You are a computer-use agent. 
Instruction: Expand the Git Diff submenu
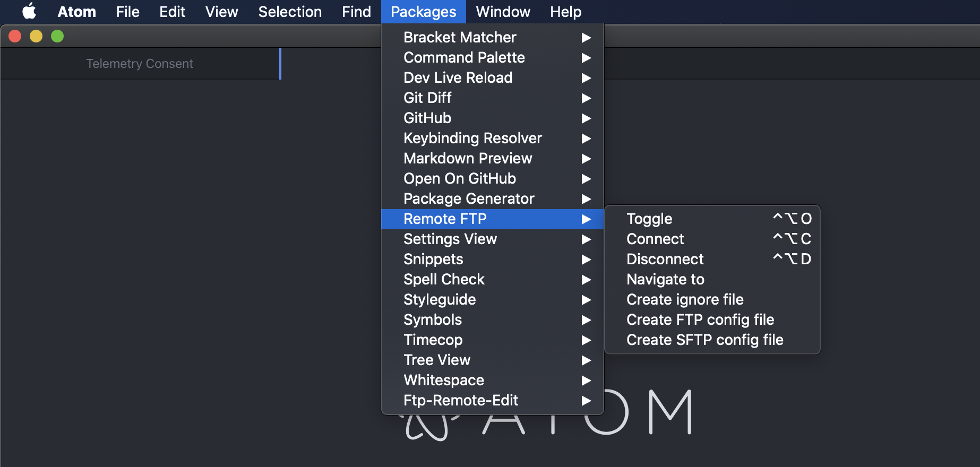click(x=493, y=98)
